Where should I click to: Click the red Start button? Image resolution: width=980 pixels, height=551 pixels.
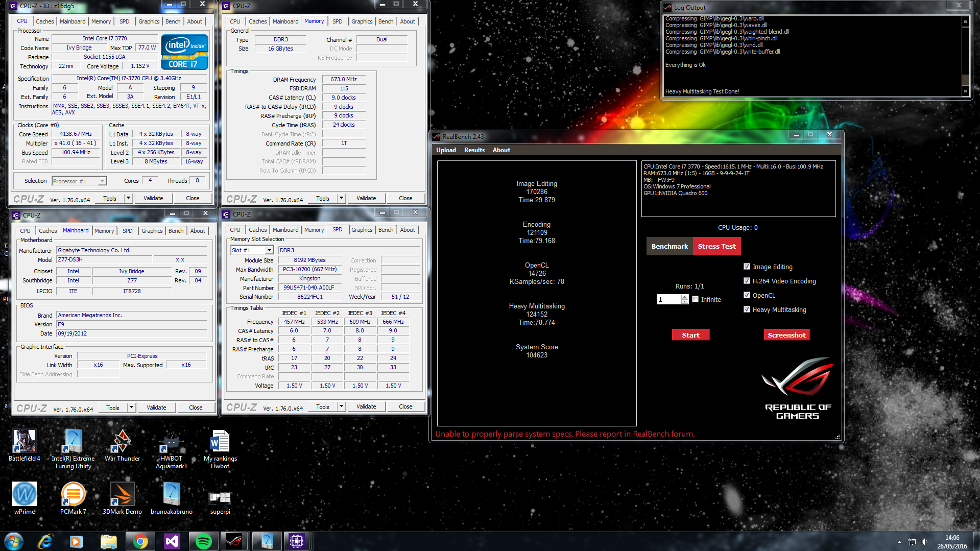point(690,335)
